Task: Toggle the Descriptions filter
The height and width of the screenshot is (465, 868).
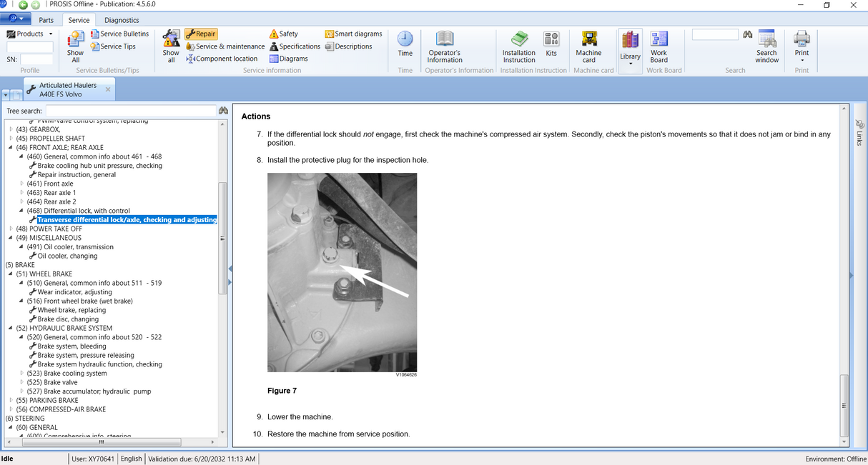Action: [x=348, y=46]
